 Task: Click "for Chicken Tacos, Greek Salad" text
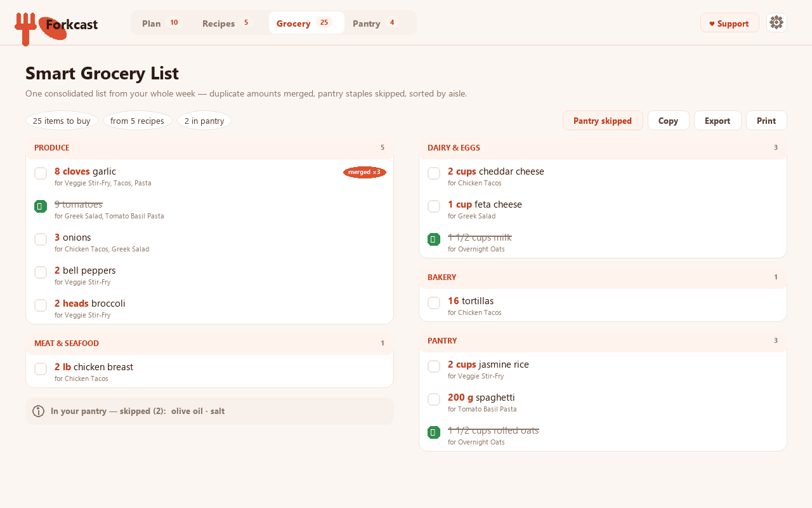pyautogui.click(x=101, y=250)
